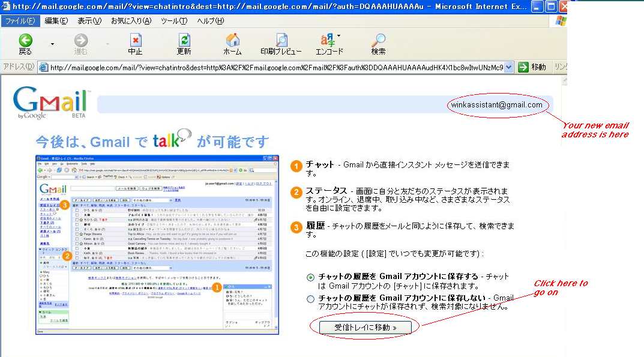Open the Search (検索) toolbar icon
The width and height of the screenshot is (644, 357).
(378, 40)
